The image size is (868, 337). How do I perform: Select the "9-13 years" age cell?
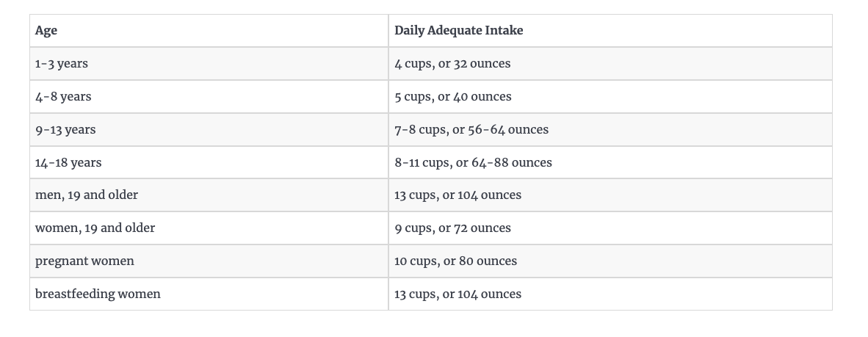65,130
